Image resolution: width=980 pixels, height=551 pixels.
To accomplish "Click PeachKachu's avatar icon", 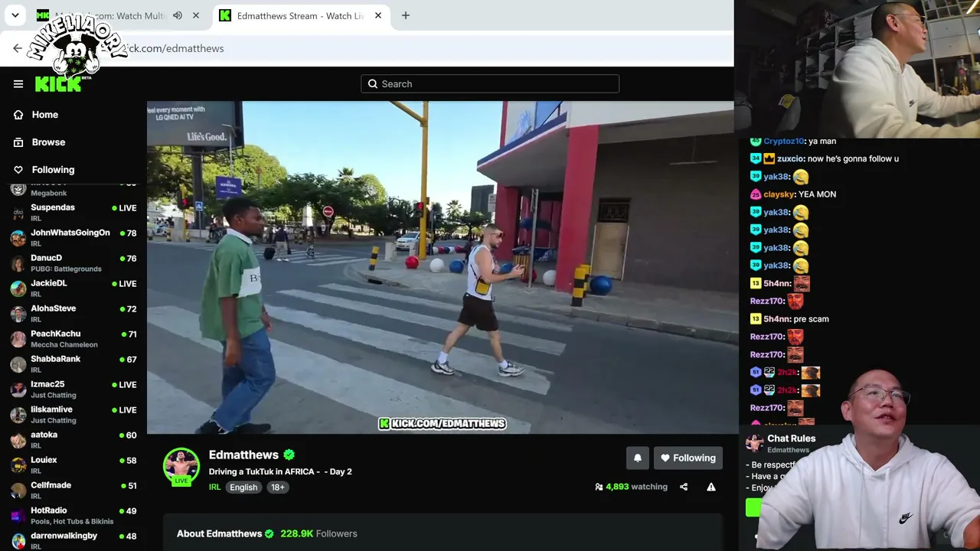I will pyautogui.click(x=18, y=339).
